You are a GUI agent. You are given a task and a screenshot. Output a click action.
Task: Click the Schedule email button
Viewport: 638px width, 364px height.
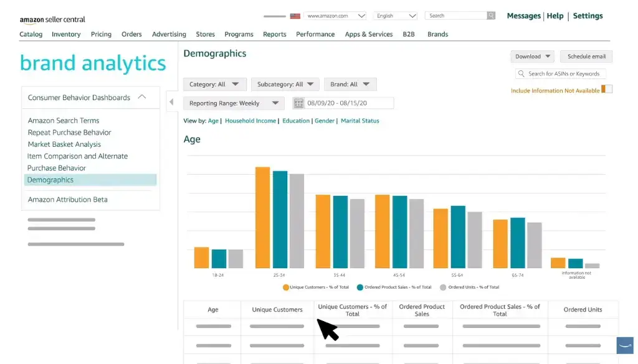(x=586, y=57)
